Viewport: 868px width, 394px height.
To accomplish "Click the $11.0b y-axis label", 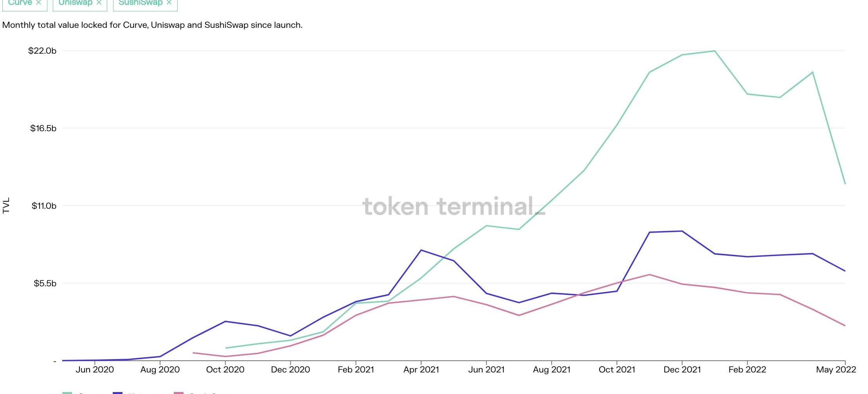I will [44, 206].
